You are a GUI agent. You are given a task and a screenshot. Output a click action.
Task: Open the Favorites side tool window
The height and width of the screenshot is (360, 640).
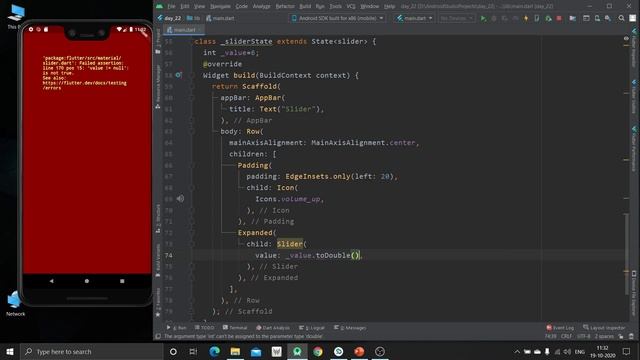158,302
